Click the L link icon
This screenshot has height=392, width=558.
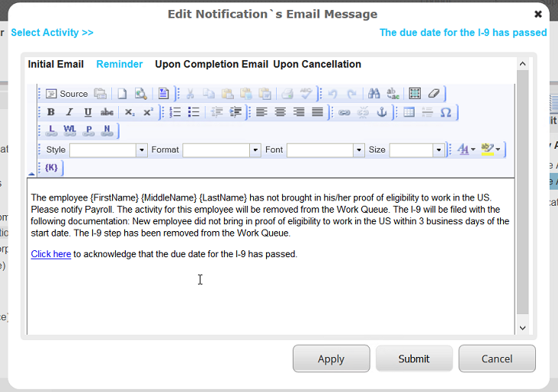point(51,130)
